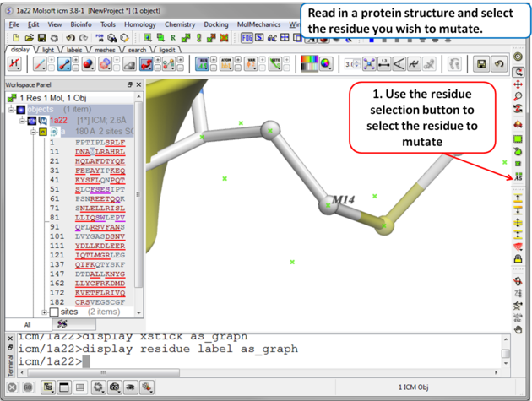Click the lock icon in right toolbar
The width and height of the screenshot is (532, 401).
(x=518, y=259)
